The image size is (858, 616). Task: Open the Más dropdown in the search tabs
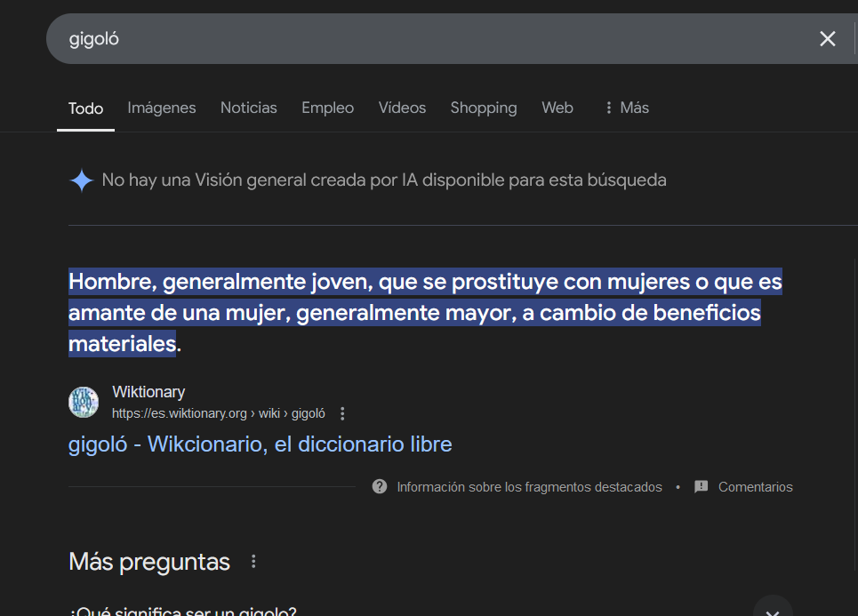click(x=626, y=108)
